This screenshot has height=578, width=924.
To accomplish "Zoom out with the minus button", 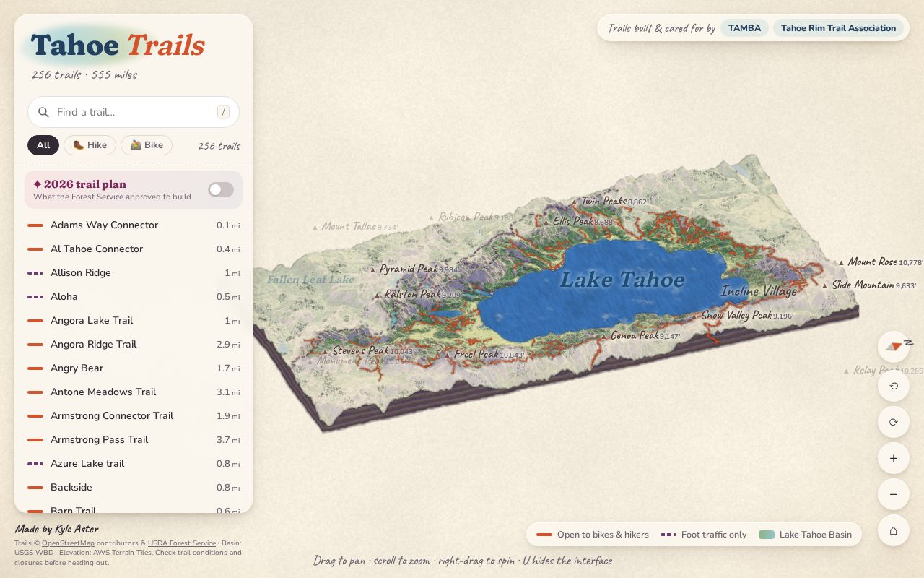I will (x=894, y=494).
